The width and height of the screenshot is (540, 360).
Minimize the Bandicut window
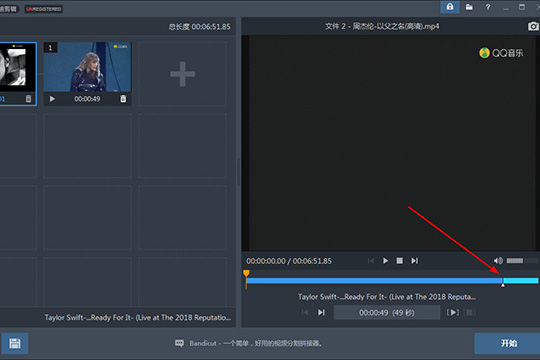pos(506,8)
